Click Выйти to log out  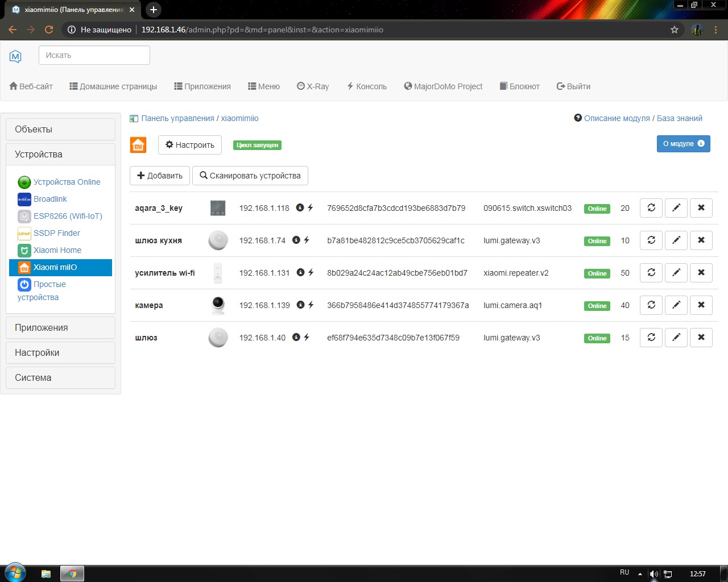tap(573, 86)
